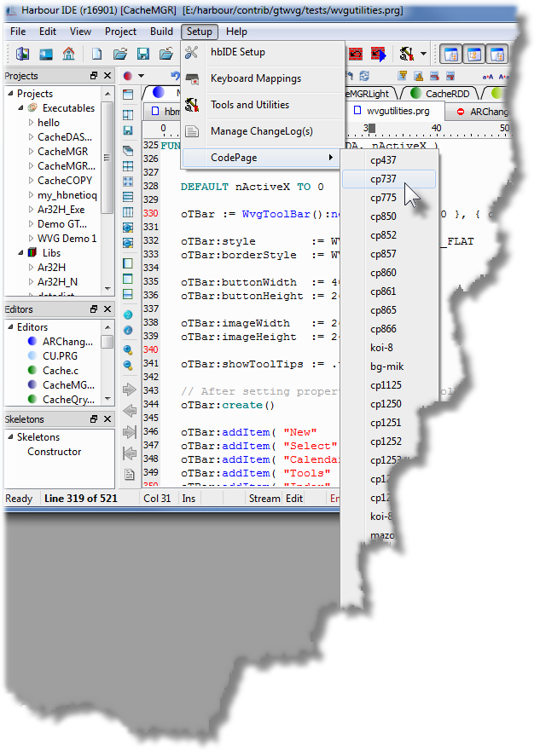The width and height of the screenshot is (540, 756).
Task: Click the open folder toolbar icon
Action: (119, 54)
